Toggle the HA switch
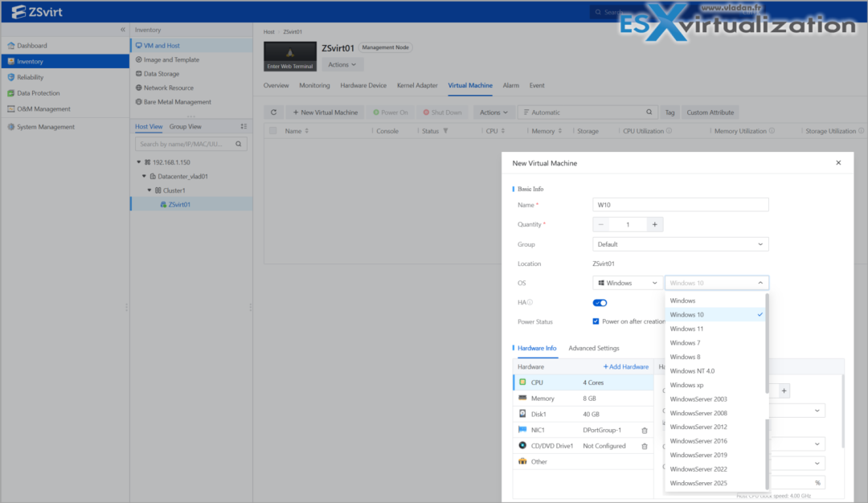The image size is (868, 503). click(x=600, y=303)
